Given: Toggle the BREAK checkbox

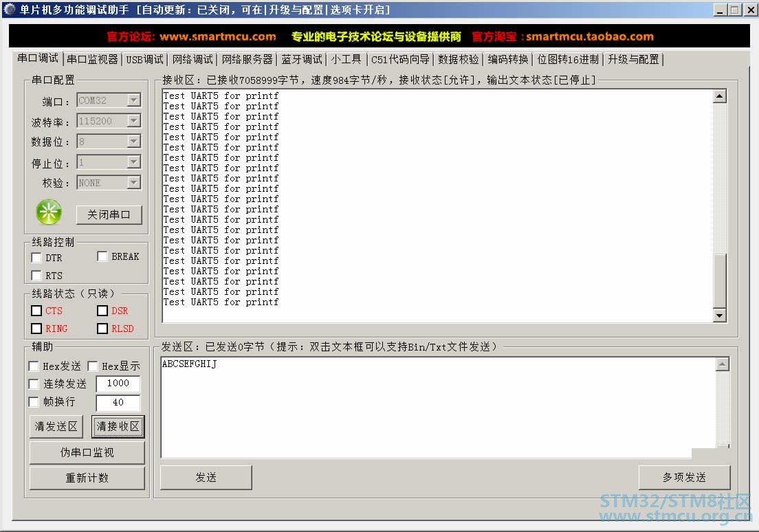Looking at the screenshot, I should tap(102, 256).
